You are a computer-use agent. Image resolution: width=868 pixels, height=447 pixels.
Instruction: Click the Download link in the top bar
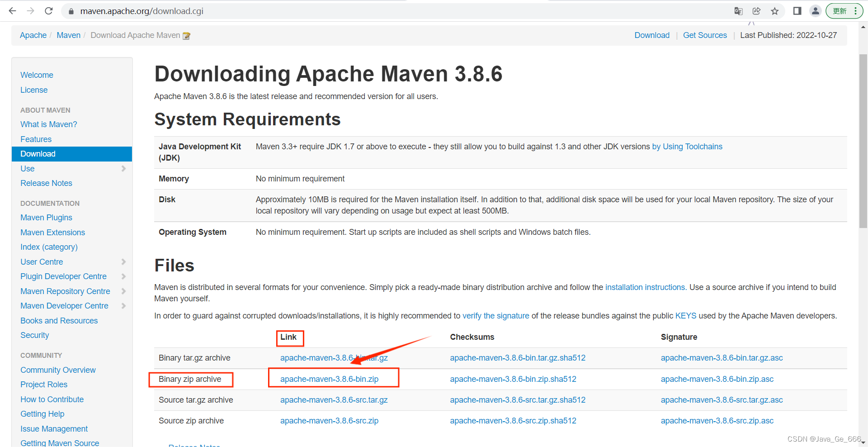(652, 35)
